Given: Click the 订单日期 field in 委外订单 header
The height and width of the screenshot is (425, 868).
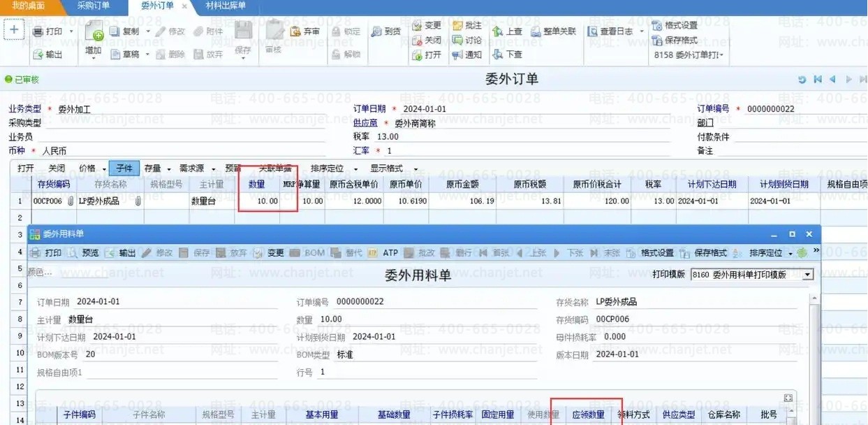Looking at the screenshot, I should pos(447,110).
